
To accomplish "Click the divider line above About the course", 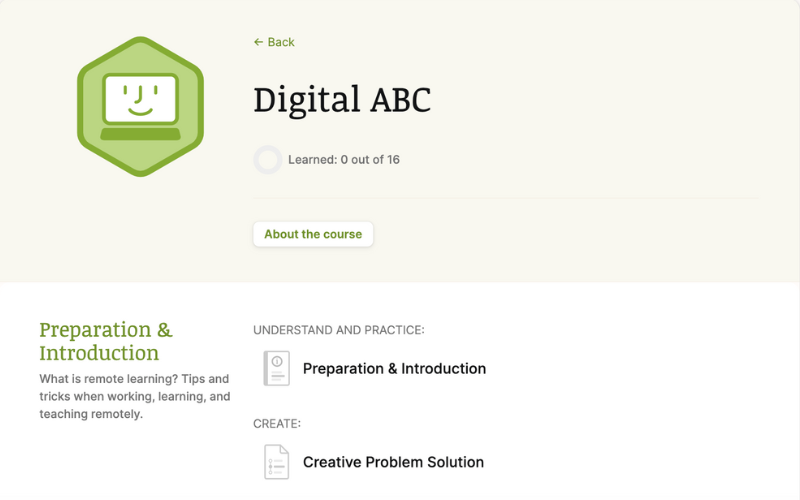I will (x=505, y=198).
